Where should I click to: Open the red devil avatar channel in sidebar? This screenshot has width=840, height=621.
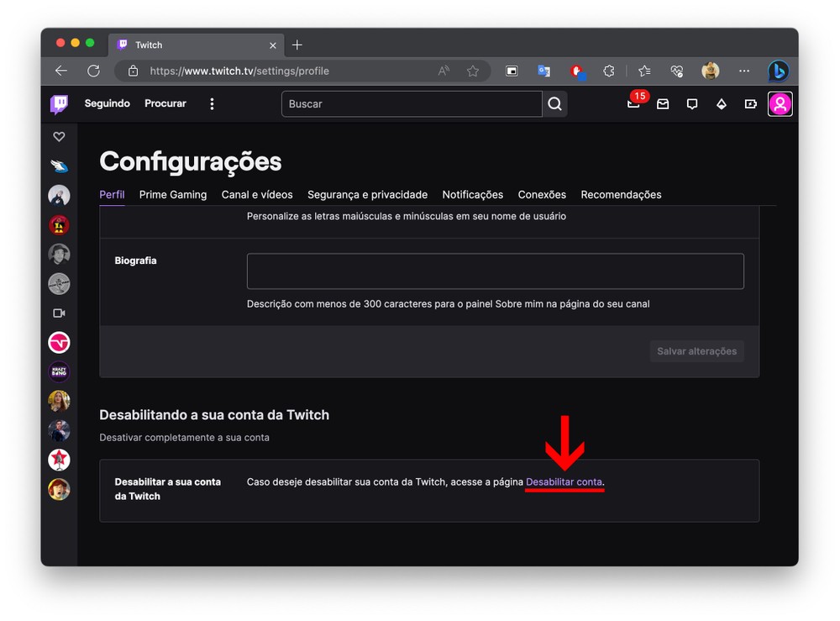(59, 225)
